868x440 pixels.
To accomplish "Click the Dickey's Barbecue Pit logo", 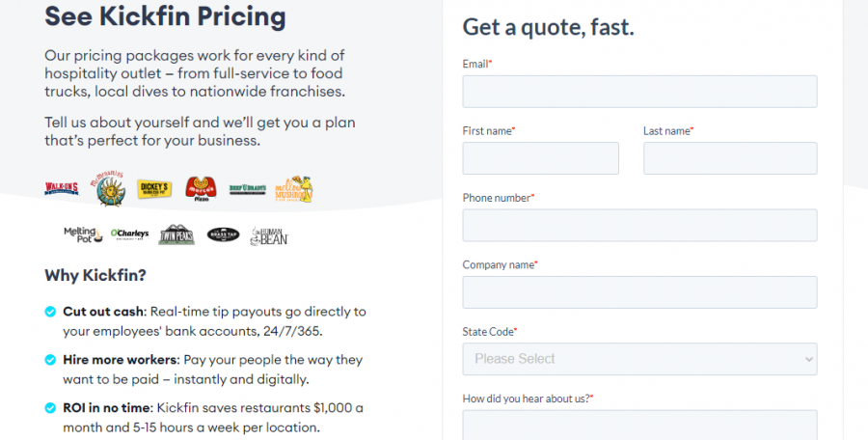I will 152,189.
